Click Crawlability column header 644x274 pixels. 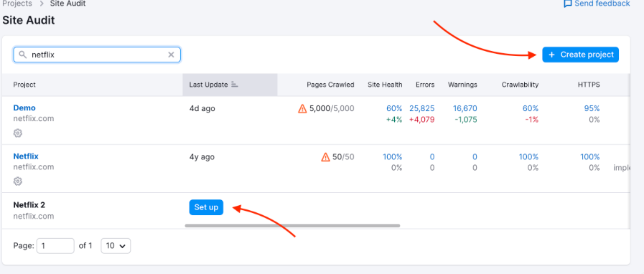tap(520, 85)
